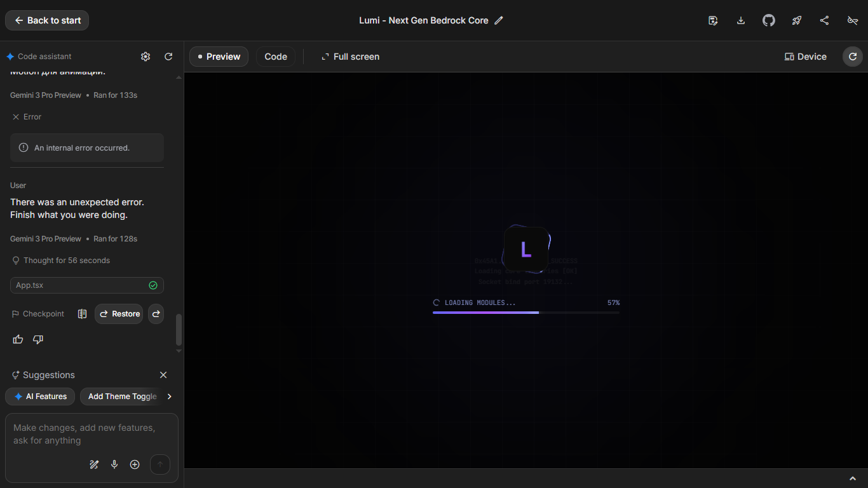Give thumbs down to the response
Screen dimensions: 868x488
[38, 339]
